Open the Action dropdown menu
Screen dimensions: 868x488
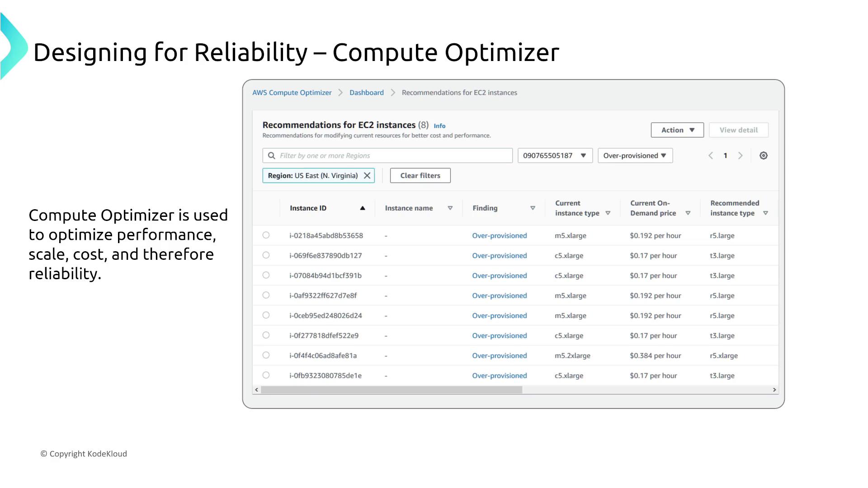click(677, 130)
